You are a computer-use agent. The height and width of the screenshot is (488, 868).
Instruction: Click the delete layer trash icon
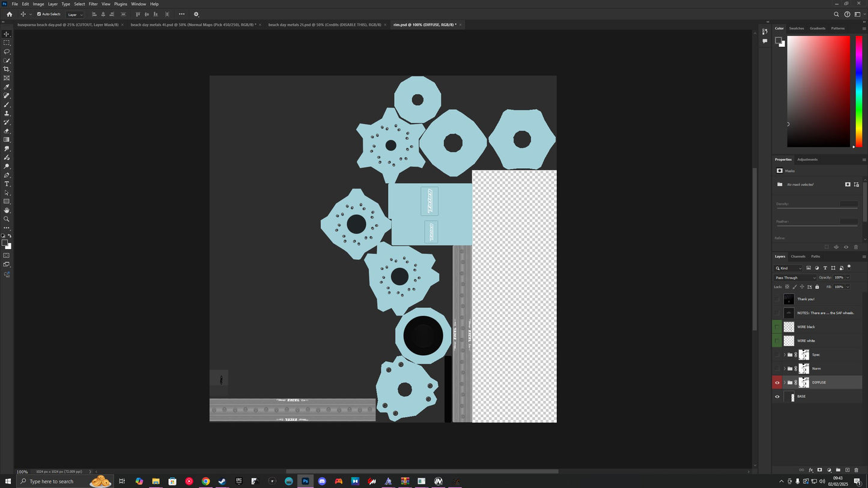pos(856,470)
